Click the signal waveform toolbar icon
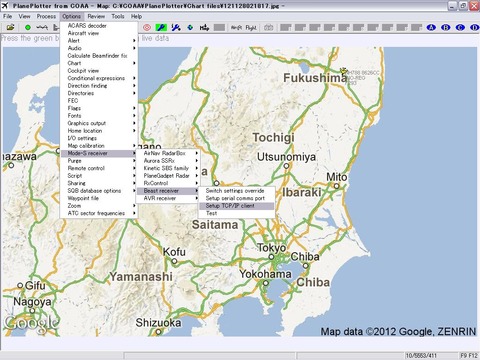 click(42, 27)
